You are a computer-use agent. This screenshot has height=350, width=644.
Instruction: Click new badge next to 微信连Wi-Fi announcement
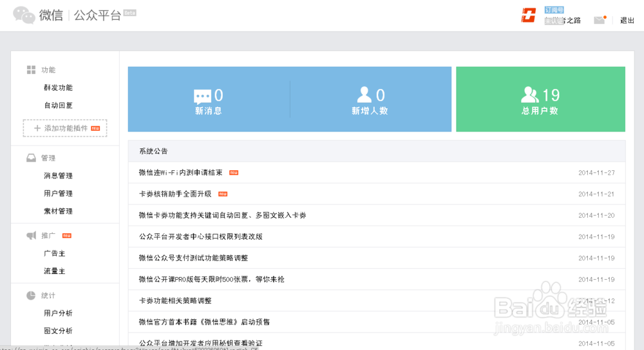[x=234, y=173]
